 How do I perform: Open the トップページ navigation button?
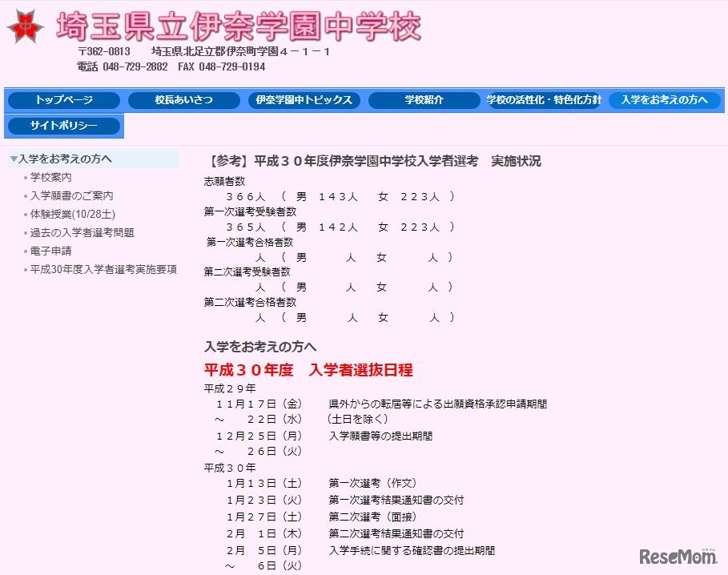point(63,100)
